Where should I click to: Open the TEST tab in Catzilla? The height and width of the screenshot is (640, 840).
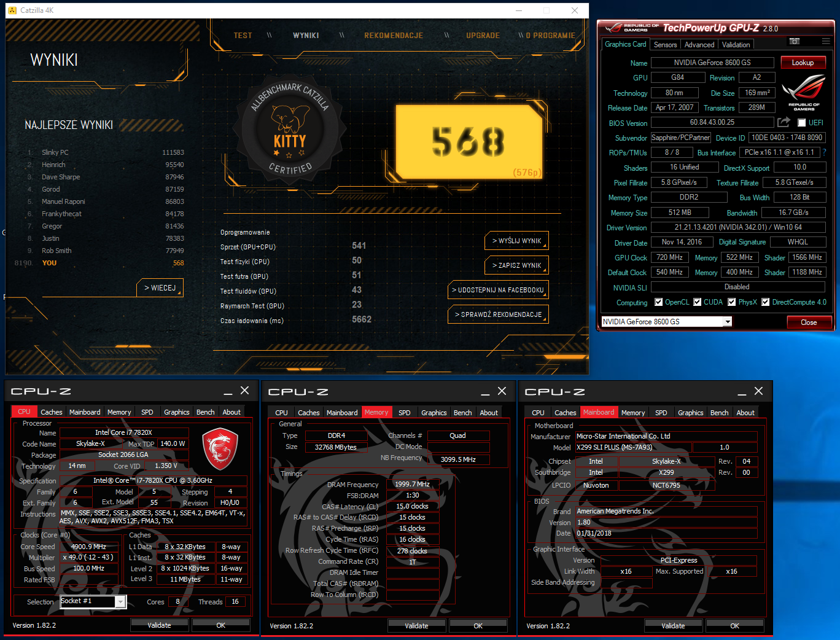243,36
